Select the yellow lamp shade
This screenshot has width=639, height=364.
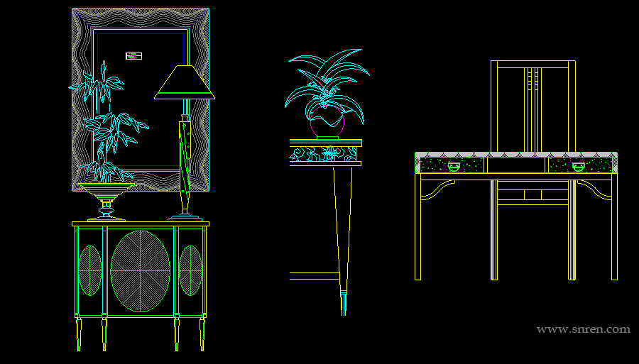(185, 82)
